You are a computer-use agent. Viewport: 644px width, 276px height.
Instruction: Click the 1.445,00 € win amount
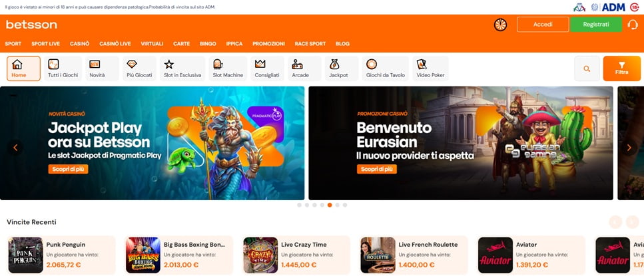(298, 265)
